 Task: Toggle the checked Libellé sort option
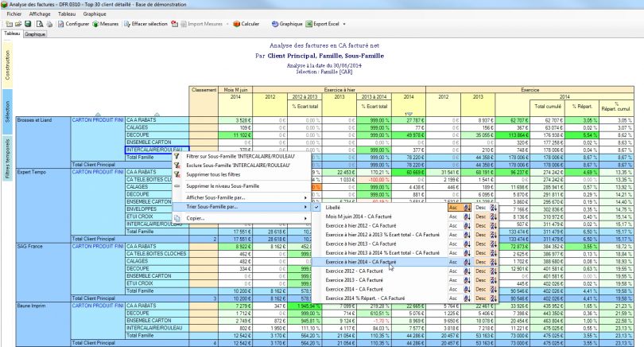click(x=316, y=208)
